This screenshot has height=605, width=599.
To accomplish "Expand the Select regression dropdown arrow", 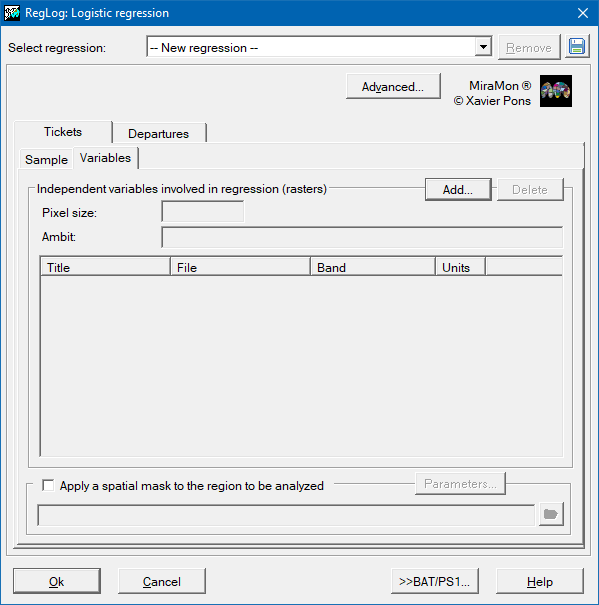I will (x=483, y=47).
